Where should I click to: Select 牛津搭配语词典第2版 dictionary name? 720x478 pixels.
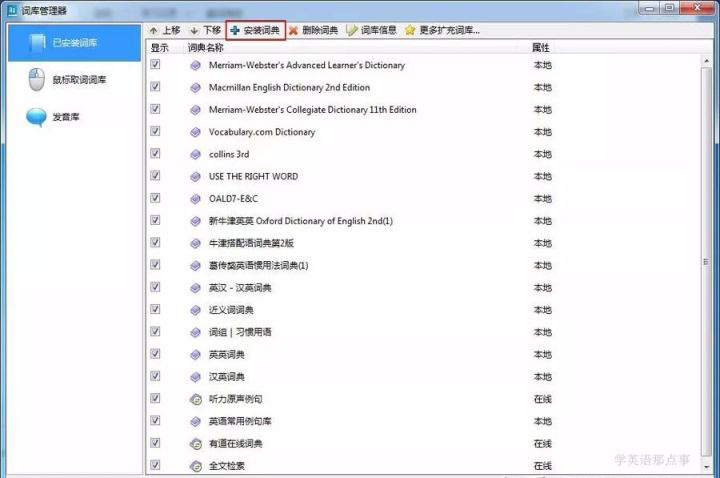click(251, 243)
